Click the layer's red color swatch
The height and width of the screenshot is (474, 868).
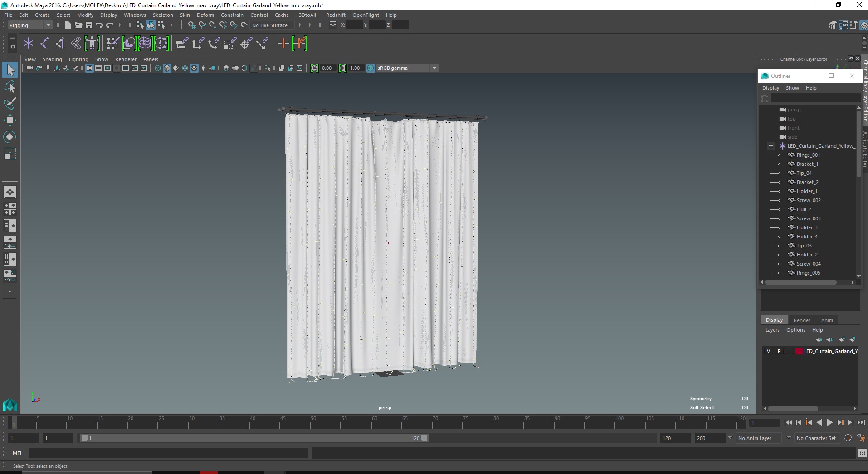(799, 351)
